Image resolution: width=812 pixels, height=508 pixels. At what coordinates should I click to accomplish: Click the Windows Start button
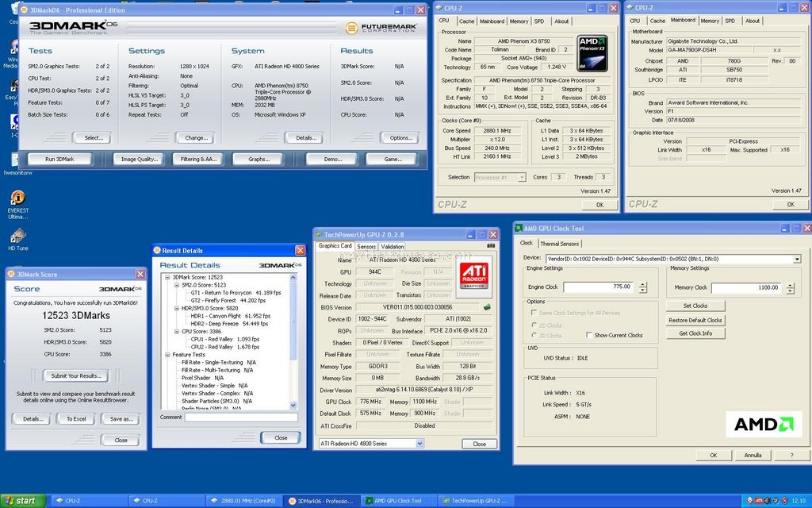click(x=22, y=501)
